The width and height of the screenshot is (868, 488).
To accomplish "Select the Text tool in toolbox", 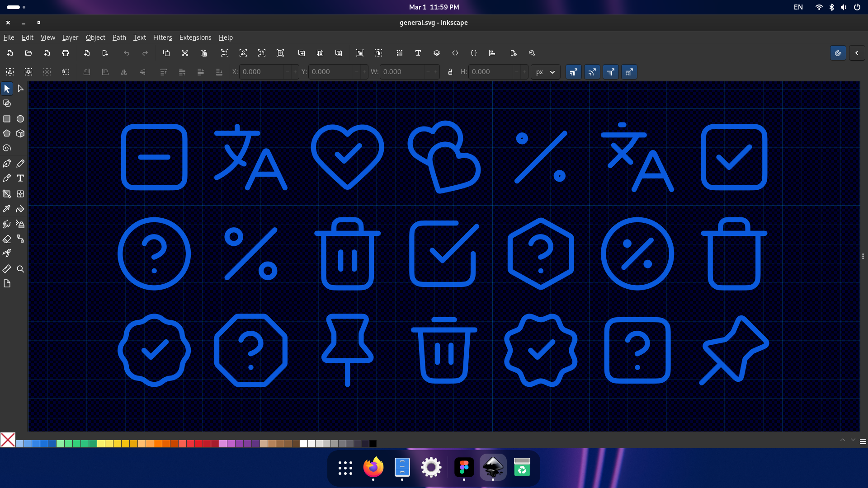I will point(20,178).
